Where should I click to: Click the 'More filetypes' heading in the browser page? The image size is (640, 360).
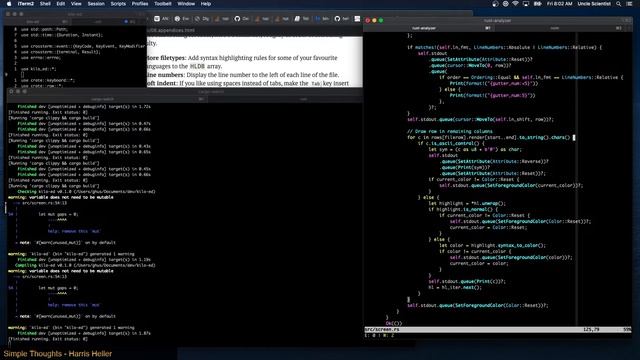(x=167, y=58)
